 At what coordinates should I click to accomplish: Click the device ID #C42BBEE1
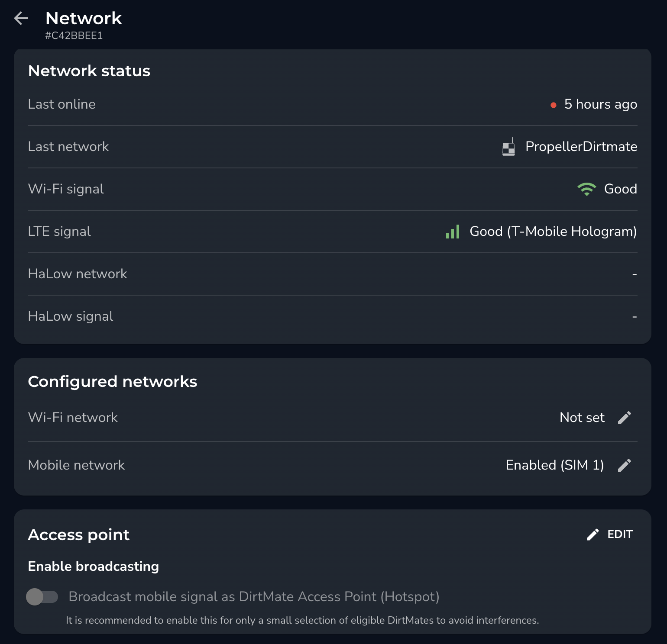[74, 35]
